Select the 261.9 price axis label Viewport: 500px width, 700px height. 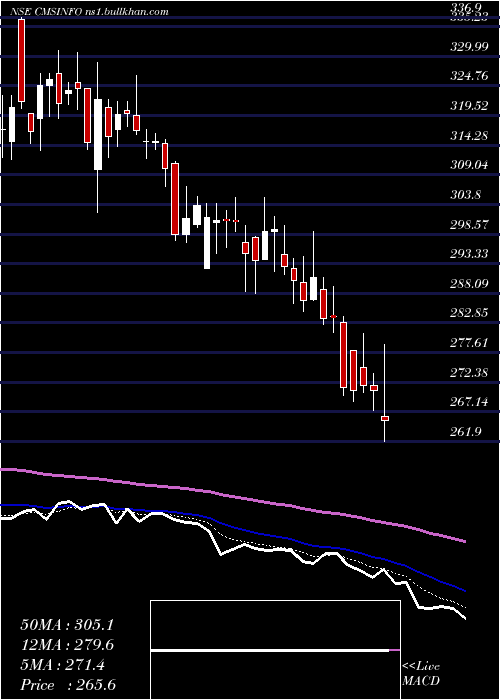click(466, 432)
